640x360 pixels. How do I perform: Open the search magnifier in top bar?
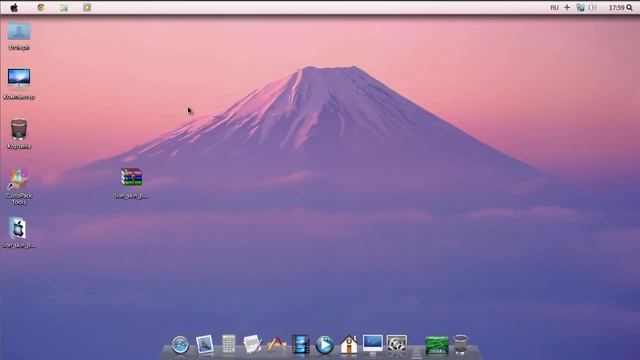coord(629,8)
